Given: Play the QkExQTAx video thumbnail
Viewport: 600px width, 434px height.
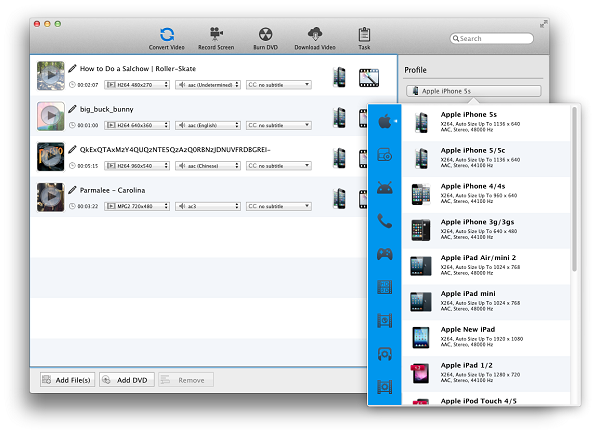Looking at the screenshot, I should click(x=51, y=156).
